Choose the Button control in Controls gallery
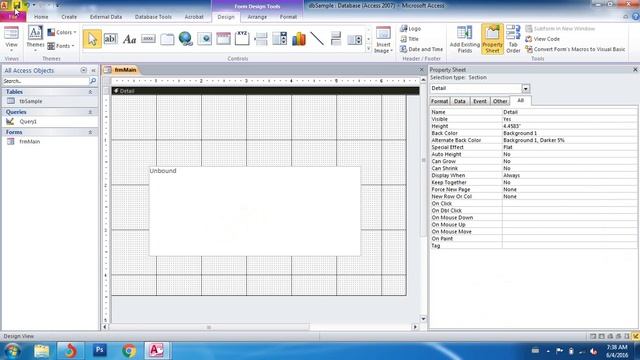The height and width of the screenshot is (360, 640). click(148, 39)
